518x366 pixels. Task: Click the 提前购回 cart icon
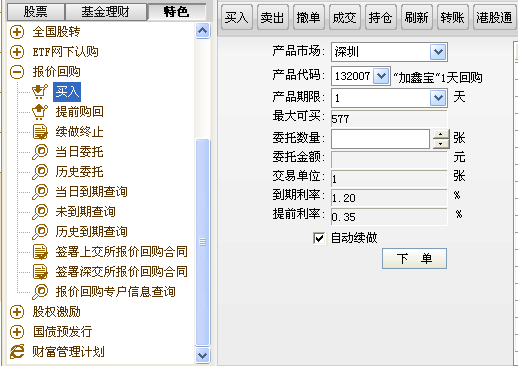[40, 112]
